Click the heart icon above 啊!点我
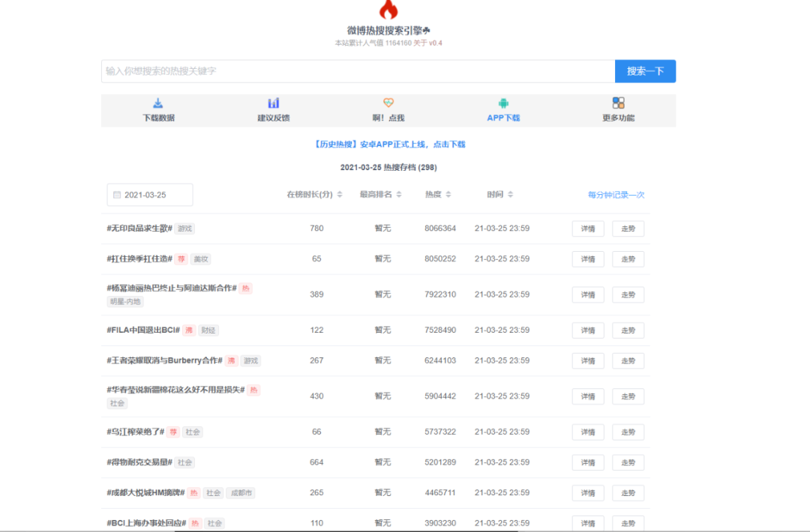The height and width of the screenshot is (532, 810). (x=388, y=103)
